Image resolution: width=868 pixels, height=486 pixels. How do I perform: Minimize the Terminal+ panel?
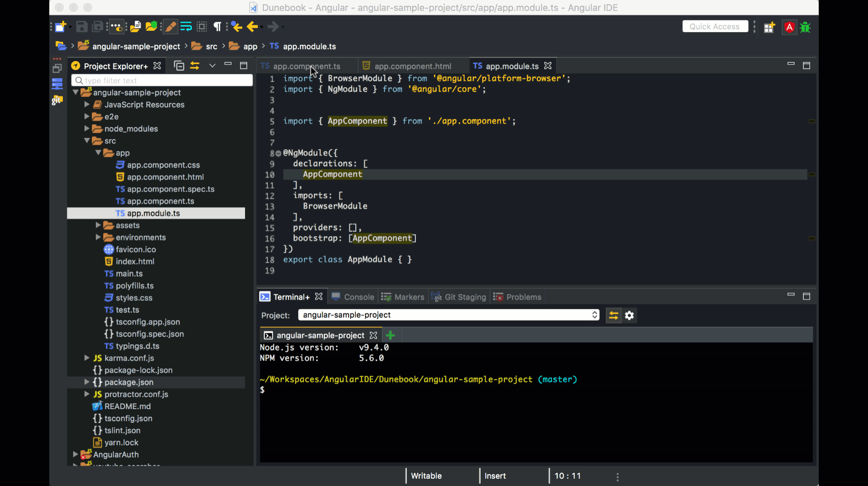[791, 295]
